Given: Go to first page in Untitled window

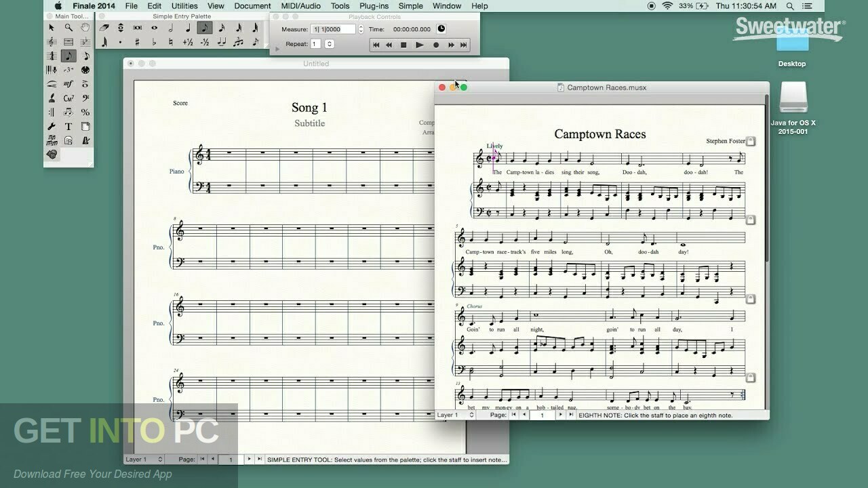Looking at the screenshot, I should (202, 459).
